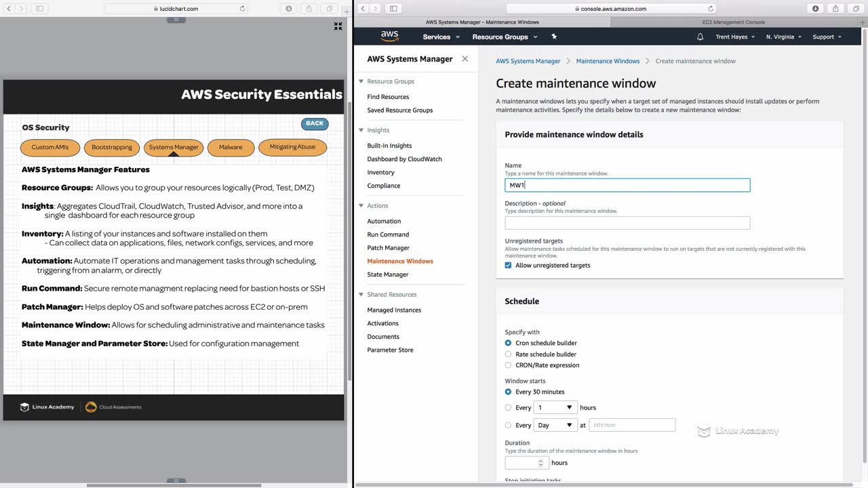This screenshot has width=868, height=488.
Task: Show tab overview in the lucidchart Safari window
Action: [330, 9]
